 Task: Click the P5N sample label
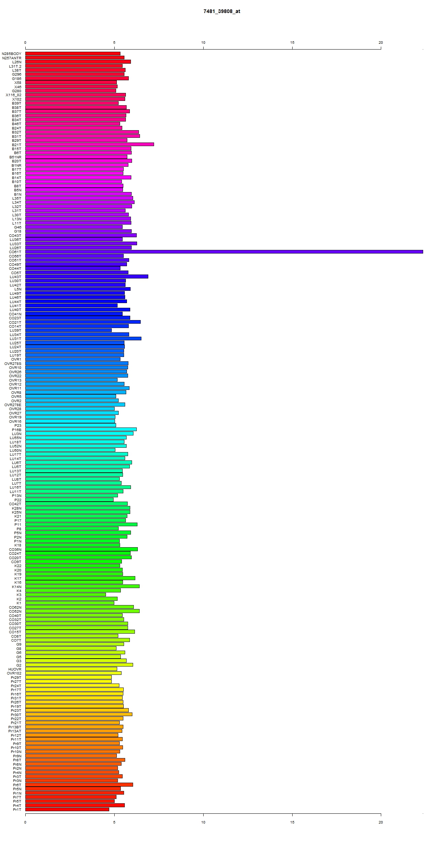(18, 533)
